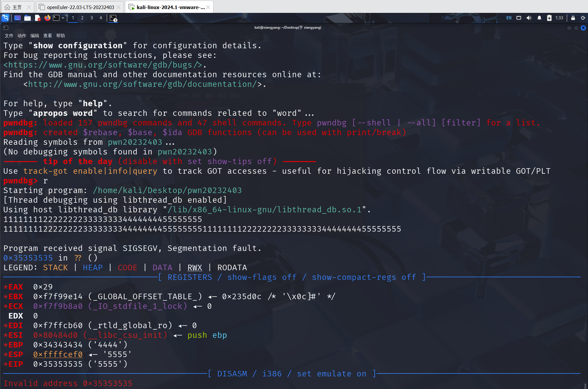Click the lock screen padlock icon
The height and width of the screenshot is (389, 588).
tap(573, 18)
